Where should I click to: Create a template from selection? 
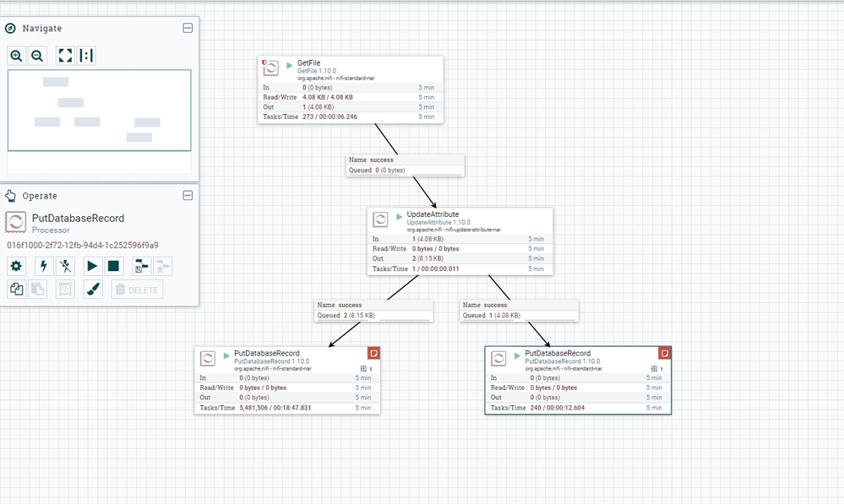(141, 266)
